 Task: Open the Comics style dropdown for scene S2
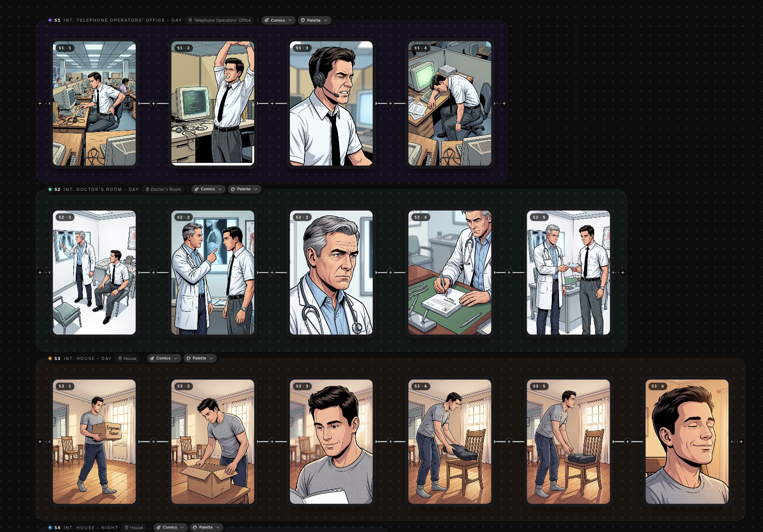pyautogui.click(x=208, y=189)
